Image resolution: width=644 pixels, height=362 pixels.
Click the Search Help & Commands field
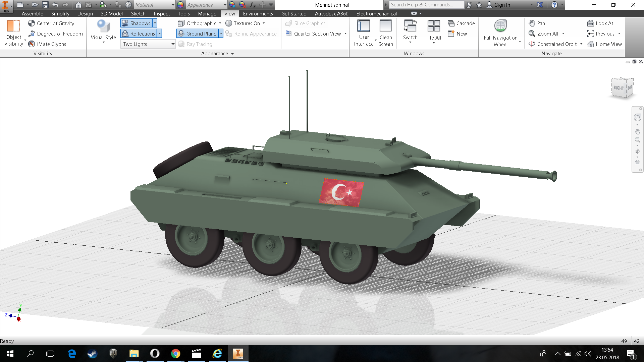[x=426, y=5]
